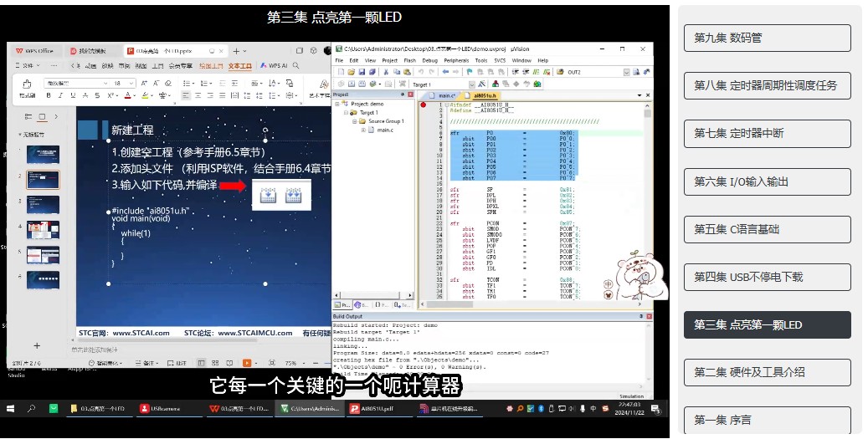
Task: Open the OUT2 find combo box dropdown
Action: click(627, 72)
